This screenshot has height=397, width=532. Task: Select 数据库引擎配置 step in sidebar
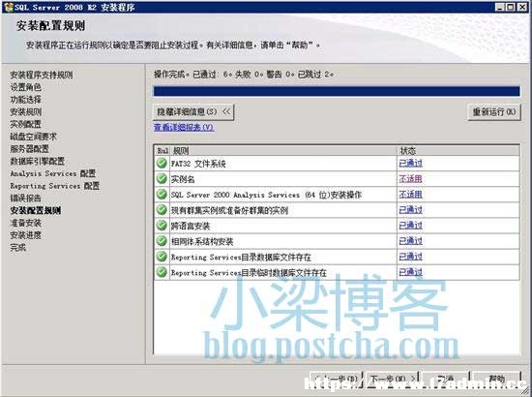37,161
